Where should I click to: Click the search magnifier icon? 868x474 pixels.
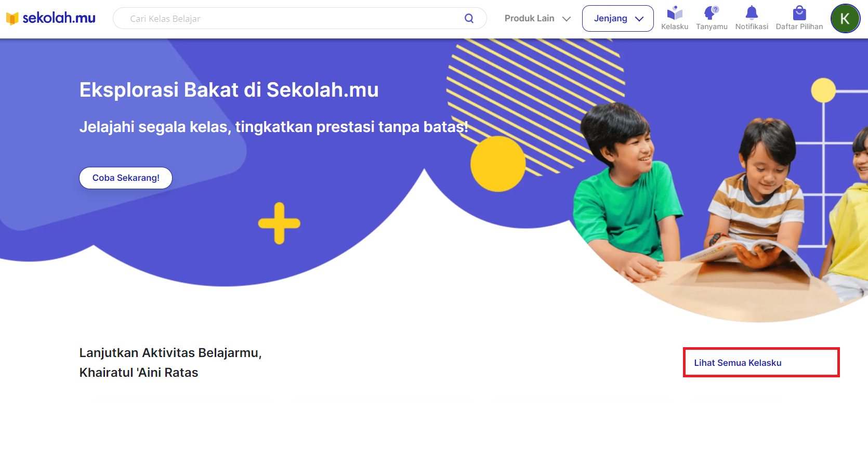(469, 18)
